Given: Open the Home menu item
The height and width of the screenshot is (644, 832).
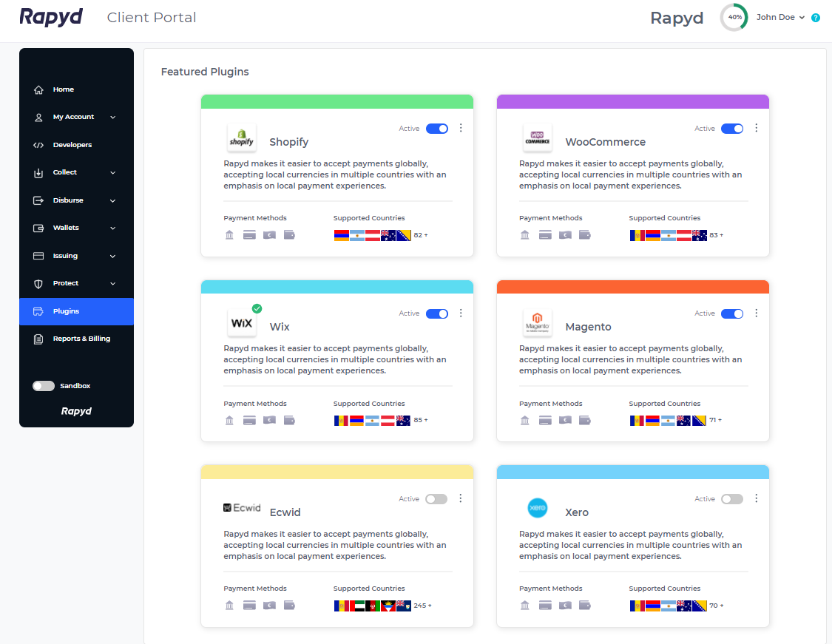Looking at the screenshot, I should coord(76,89).
